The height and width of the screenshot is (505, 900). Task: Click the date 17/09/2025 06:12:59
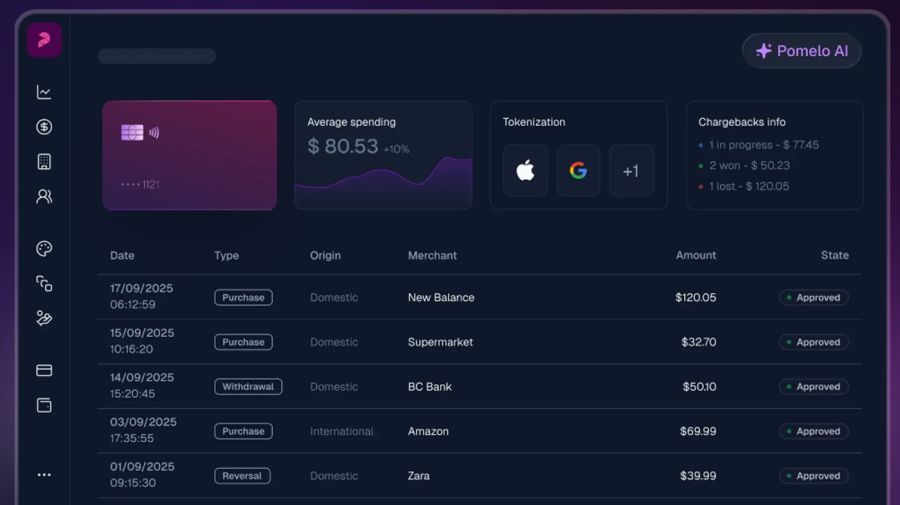(141, 296)
